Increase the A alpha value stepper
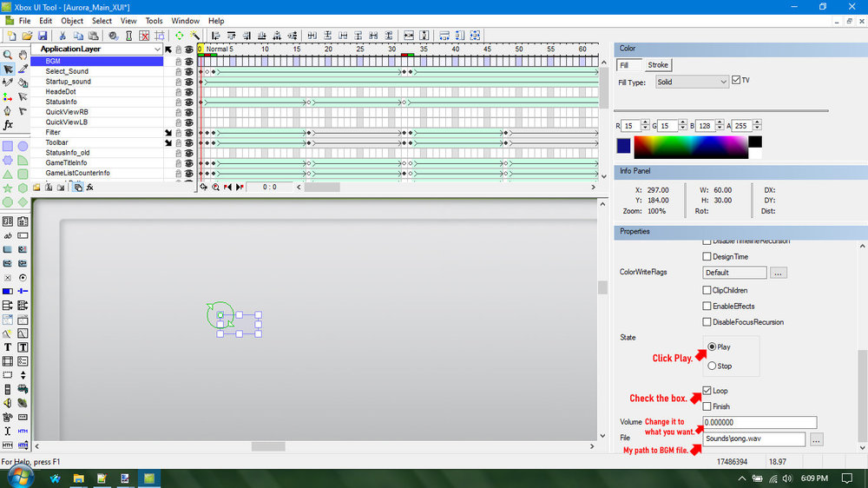This screenshot has height=488, width=868. pos(757,123)
